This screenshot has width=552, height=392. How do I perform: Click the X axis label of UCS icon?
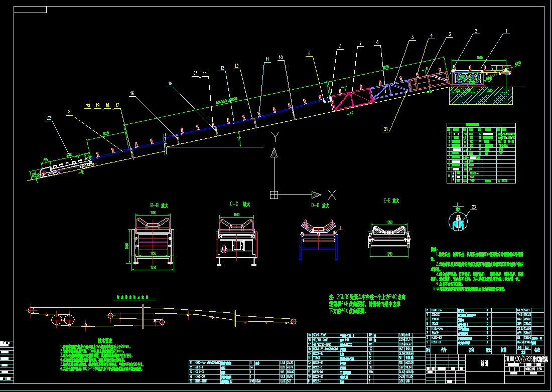[331, 194]
